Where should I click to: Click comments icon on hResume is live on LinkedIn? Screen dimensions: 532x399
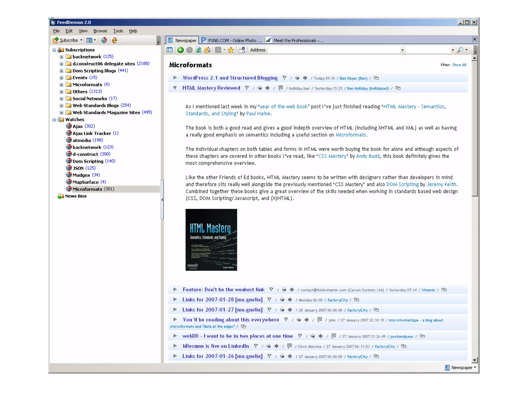tap(290, 346)
